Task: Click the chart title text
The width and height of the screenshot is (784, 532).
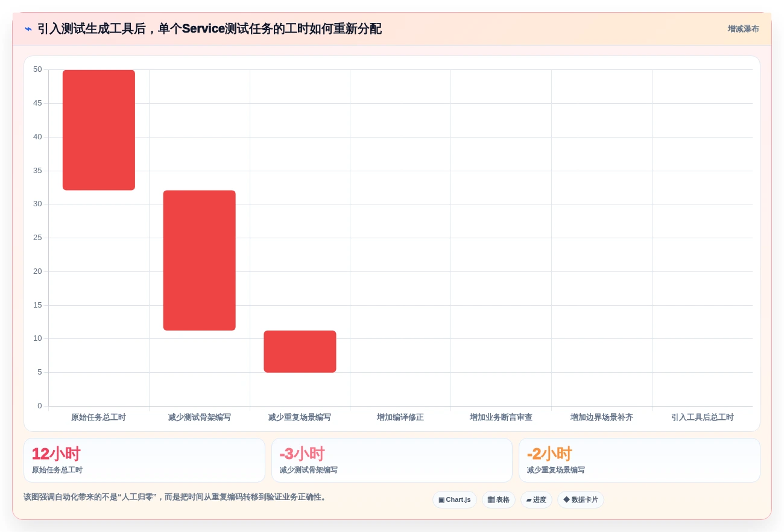Action: pos(209,29)
